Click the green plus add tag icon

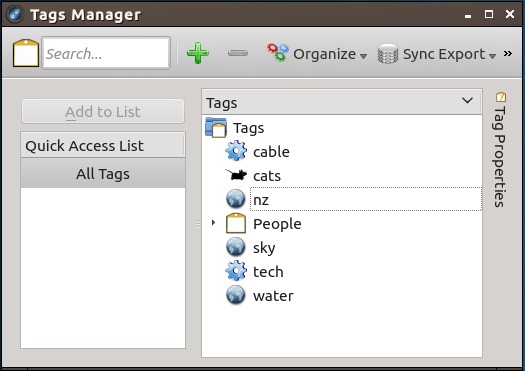[x=198, y=53]
